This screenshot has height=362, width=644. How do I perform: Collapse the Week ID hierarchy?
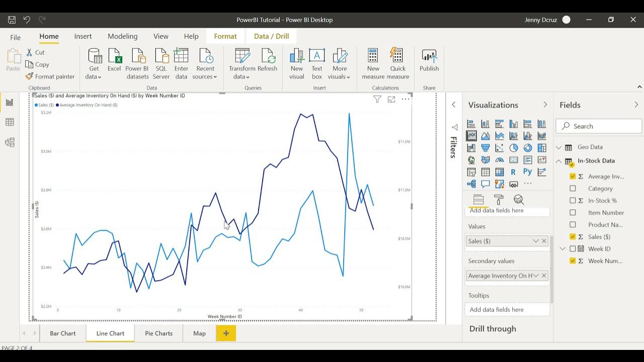tap(563, 249)
